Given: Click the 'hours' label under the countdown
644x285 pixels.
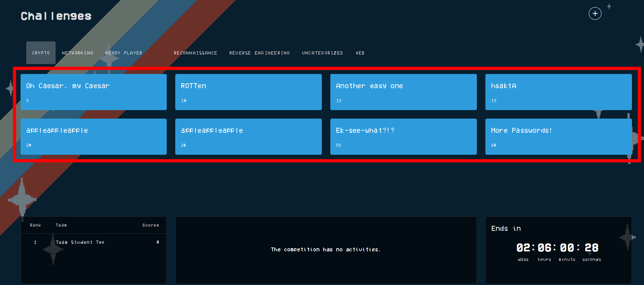Looking at the screenshot, I should [545, 260].
